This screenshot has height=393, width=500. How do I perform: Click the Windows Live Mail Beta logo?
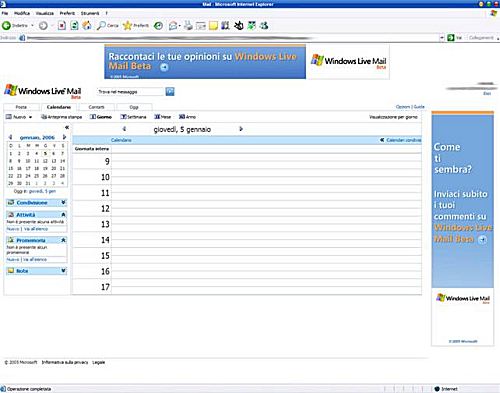(x=43, y=91)
